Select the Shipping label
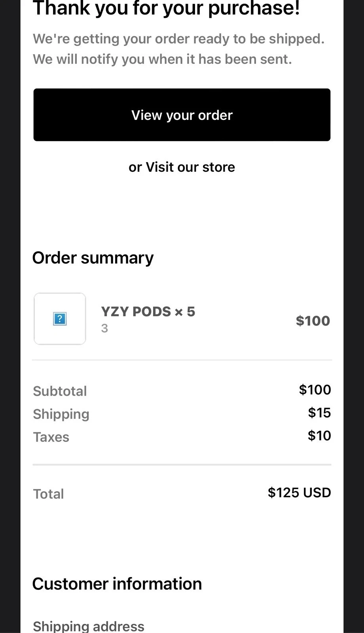Image resolution: width=364 pixels, height=633 pixels. (x=61, y=414)
